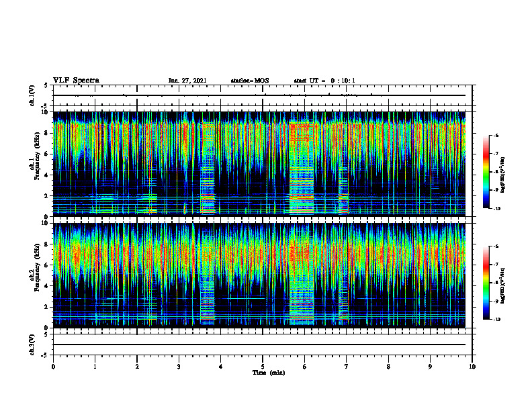Click the ch.1 voltage waveform trace

point(259,95)
